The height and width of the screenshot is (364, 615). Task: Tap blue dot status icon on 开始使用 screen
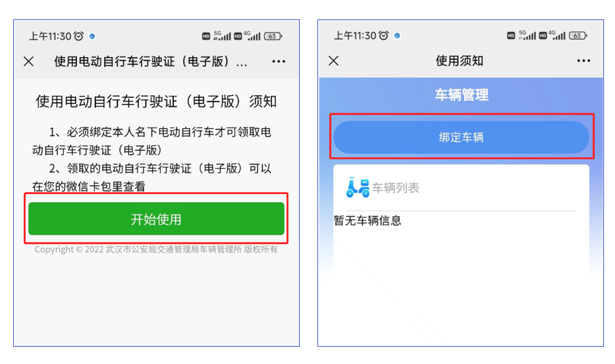(92, 36)
